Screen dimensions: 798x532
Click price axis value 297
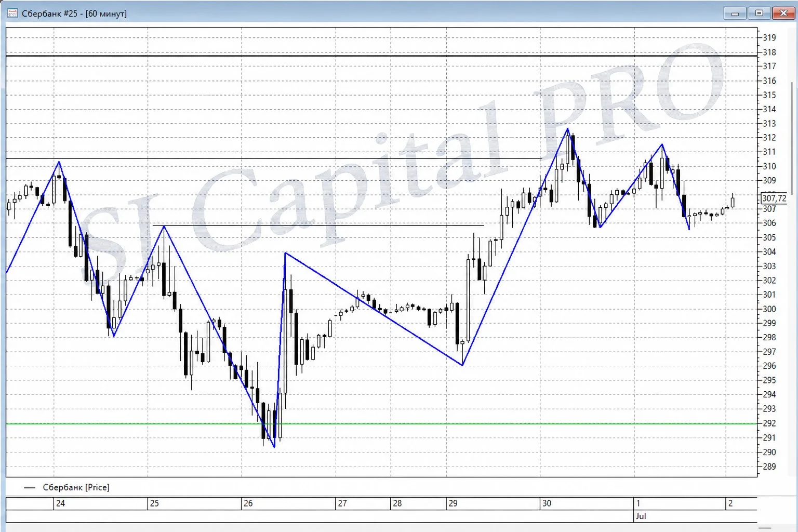click(x=769, y=352)
